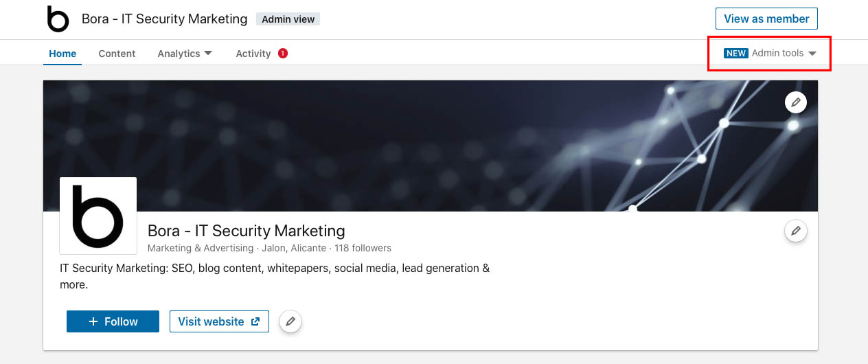The width and height of the screenshot is (868, 364).
Task: Click the large Bora company logo thumbnail
Action: pyautogui.click(x=98, y=216)
